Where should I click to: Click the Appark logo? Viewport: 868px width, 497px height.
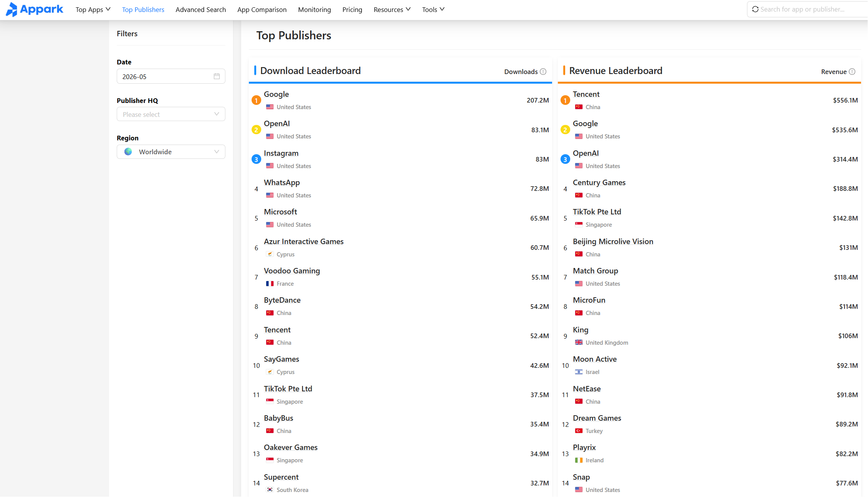tap(34, 9)
